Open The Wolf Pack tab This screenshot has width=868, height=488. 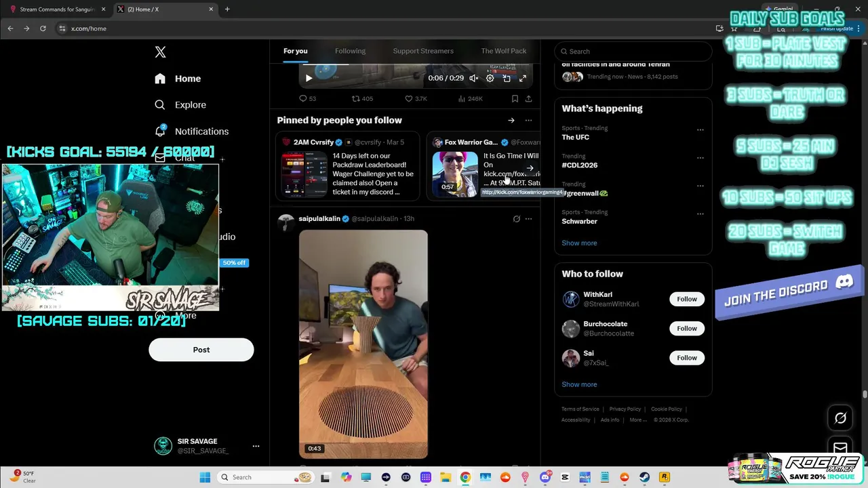click(x=503, y=51)
